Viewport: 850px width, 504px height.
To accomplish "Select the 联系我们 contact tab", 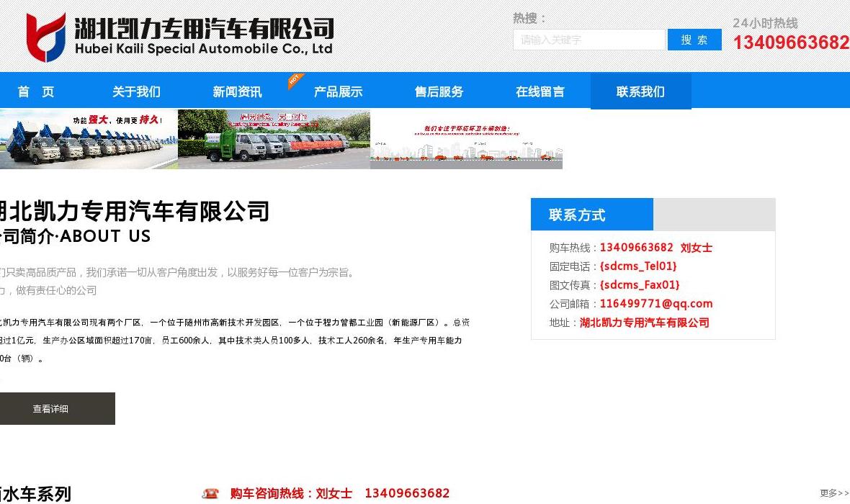I will (641, 91).
